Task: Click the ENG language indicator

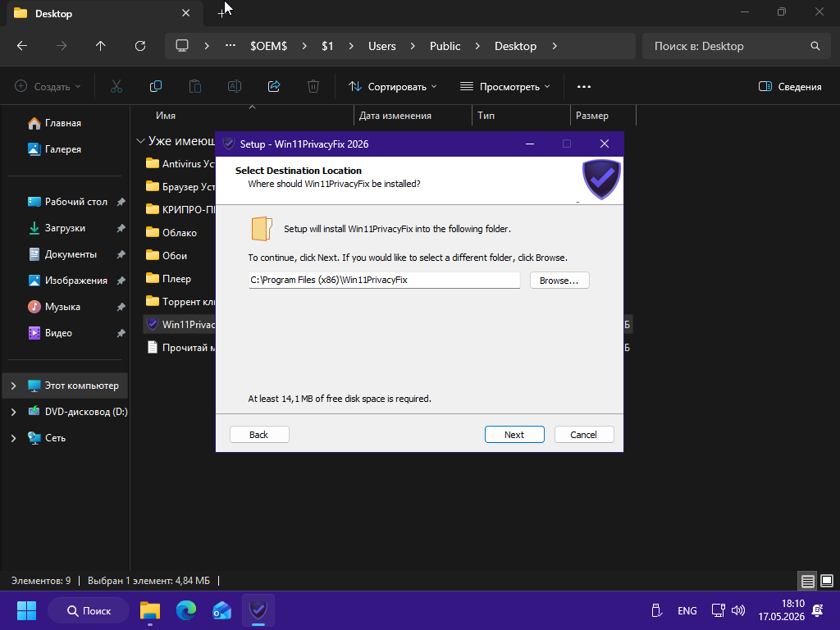Action: 687,610
